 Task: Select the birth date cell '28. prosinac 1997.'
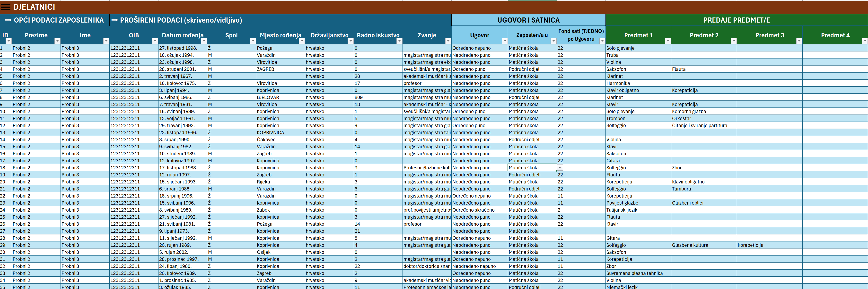183,259
